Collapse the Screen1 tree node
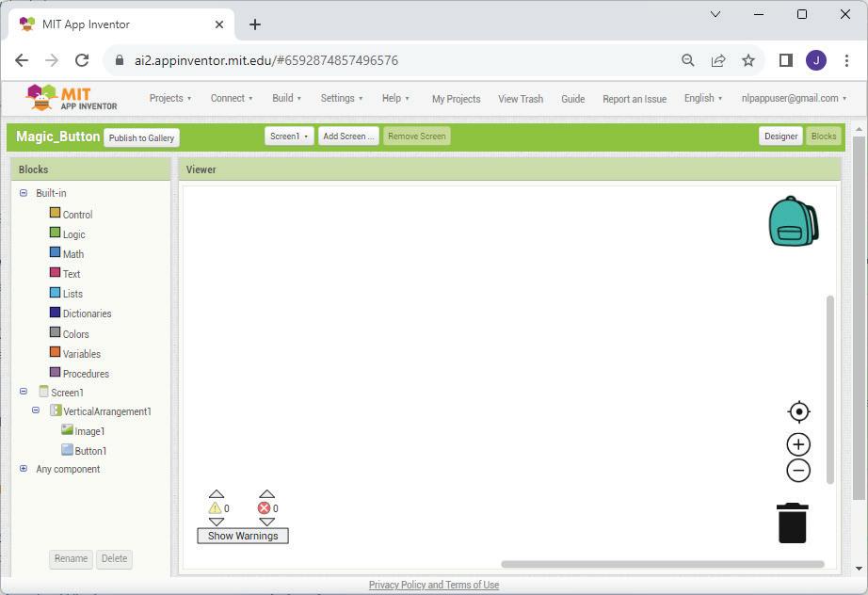Image resolution: width=868 pixels, height=595 pixels. [24, 392]
